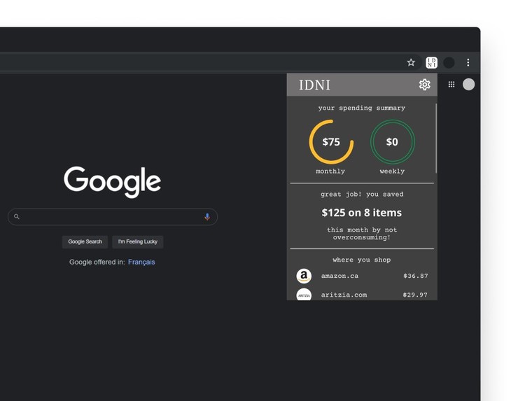
Task: Click the $29.97 amount
Action: (x=415, y=295)
